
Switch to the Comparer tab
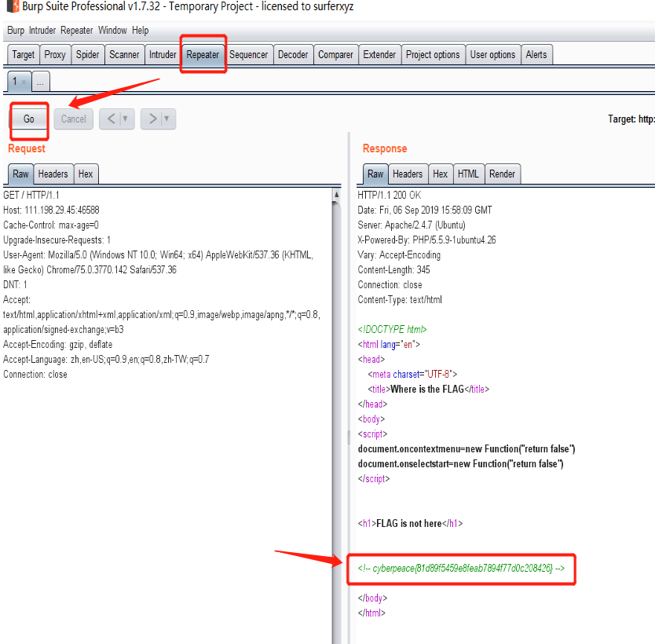point(335,55)
